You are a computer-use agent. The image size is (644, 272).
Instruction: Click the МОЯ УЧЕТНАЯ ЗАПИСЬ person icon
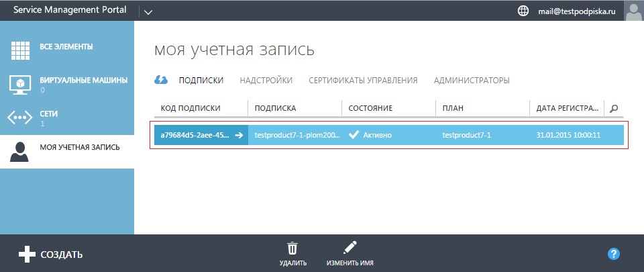(x=19, y=151)
